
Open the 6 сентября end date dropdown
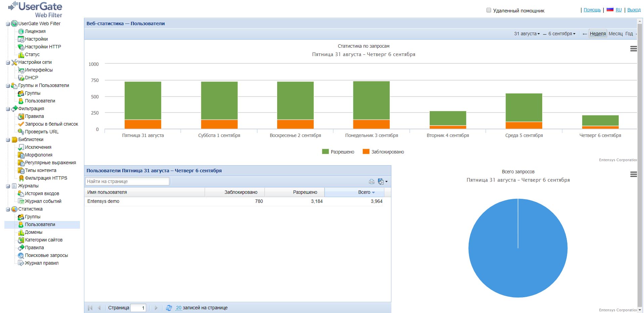562,34
